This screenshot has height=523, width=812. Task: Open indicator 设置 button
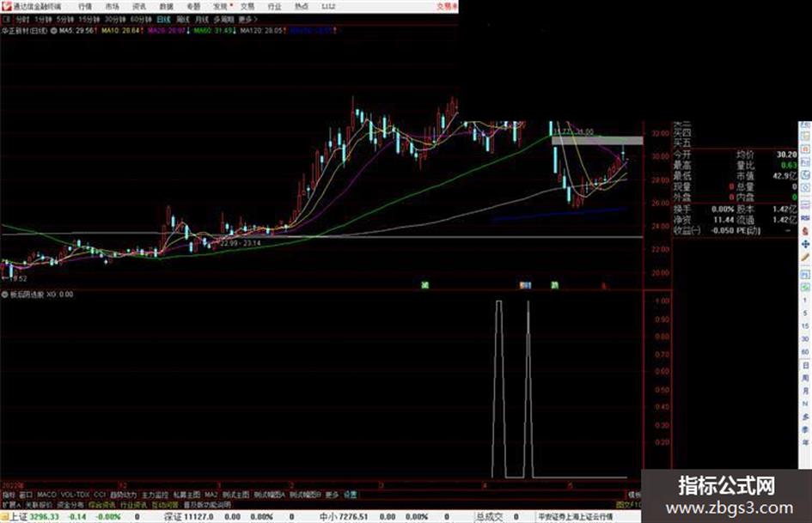click(351, 495)
